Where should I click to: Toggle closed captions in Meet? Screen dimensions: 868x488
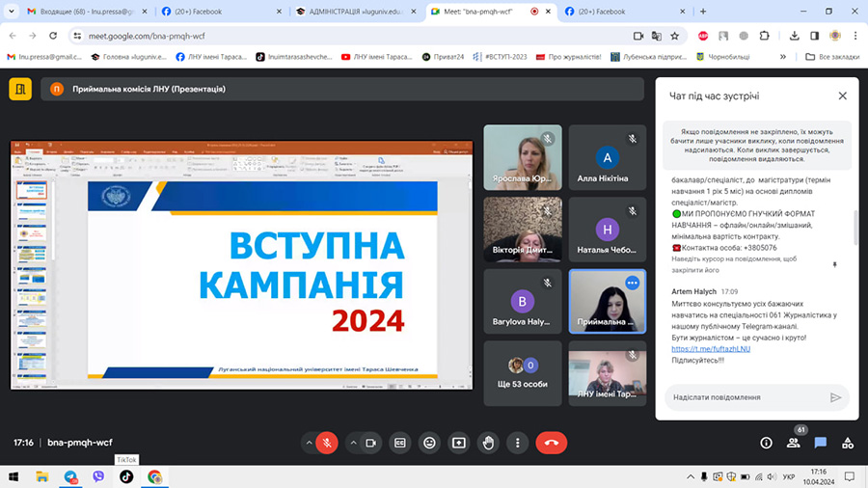(399, 443)
